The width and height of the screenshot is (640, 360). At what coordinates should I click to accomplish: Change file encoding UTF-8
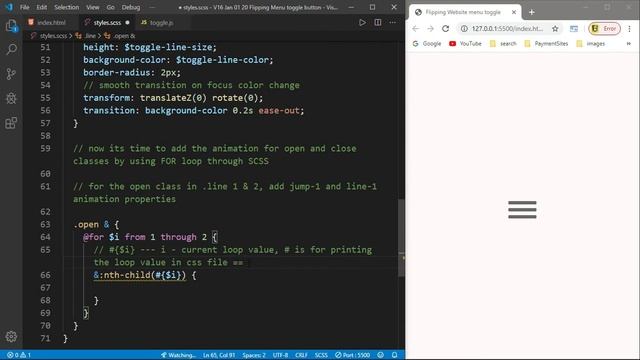(280, 355)
